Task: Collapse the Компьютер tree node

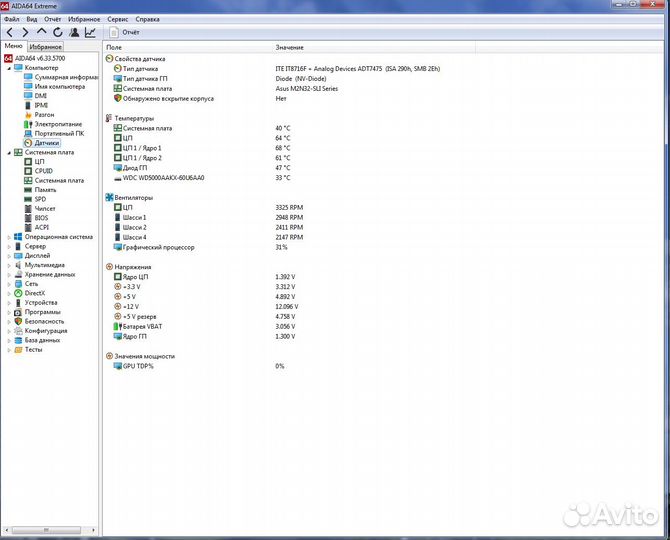Action: [8, 68]
